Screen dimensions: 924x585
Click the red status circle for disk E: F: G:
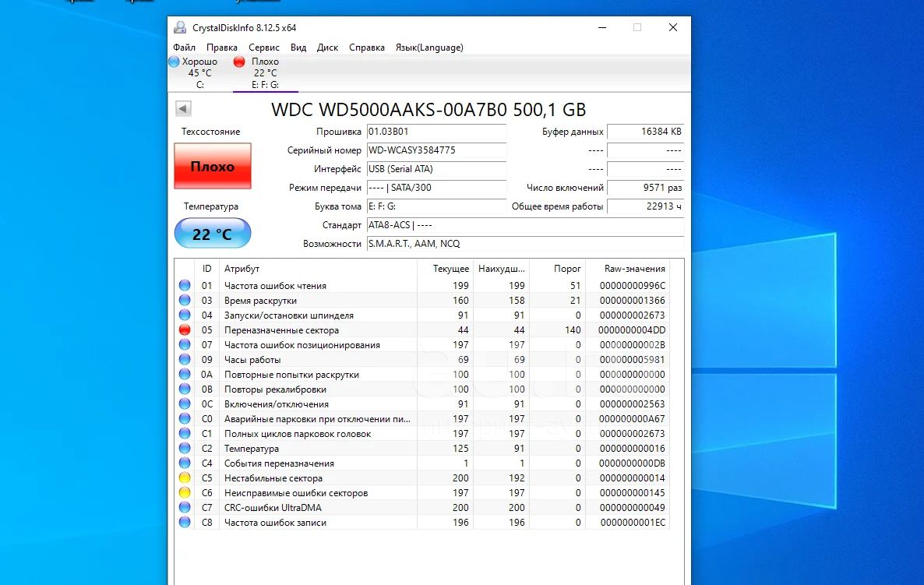coord(238,62)
